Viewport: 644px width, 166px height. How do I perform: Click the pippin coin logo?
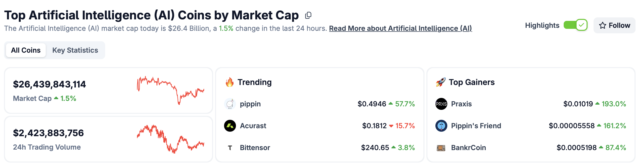pos(230,104)
